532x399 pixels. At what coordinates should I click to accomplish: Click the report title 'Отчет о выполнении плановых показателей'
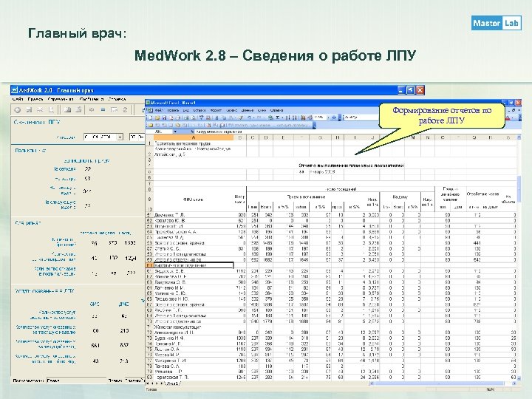click(351, 166)
